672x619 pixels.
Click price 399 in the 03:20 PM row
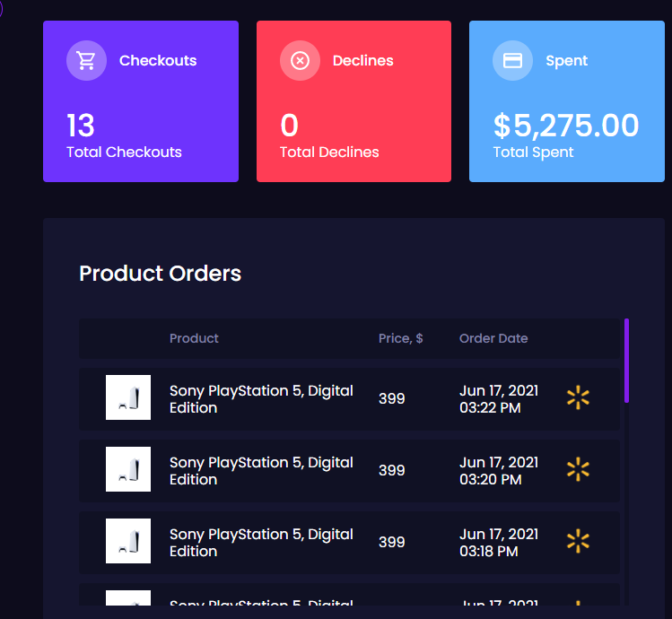[392, 470]
